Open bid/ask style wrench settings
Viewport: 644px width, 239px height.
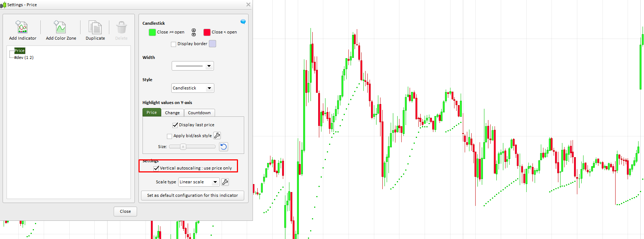pyautogui.click(x=217, y=136)
